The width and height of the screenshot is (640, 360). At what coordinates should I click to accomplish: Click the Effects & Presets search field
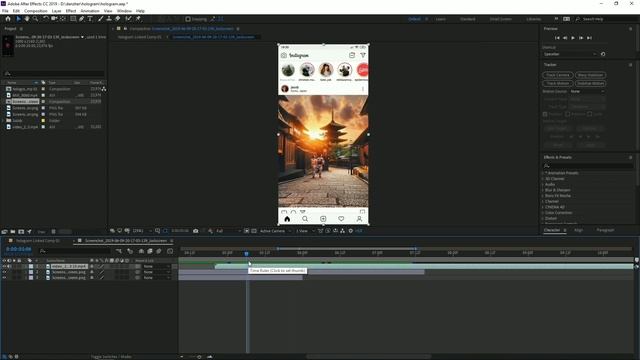click(589, 166)
